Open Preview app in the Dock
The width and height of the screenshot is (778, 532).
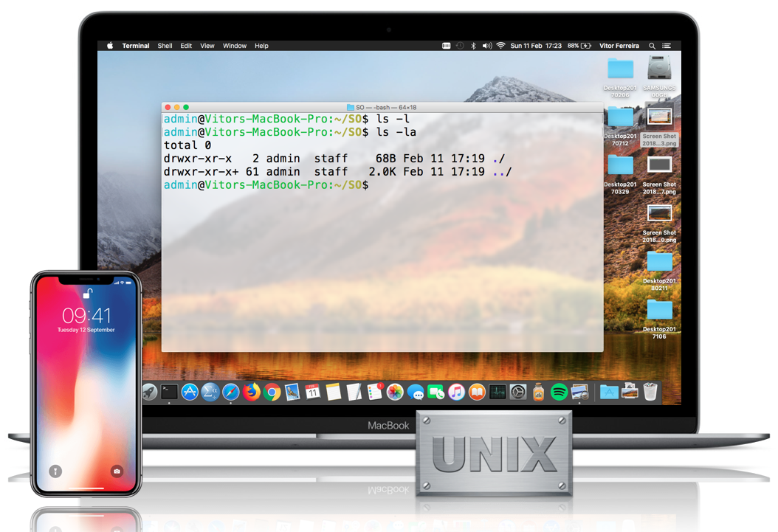point(579,393)
